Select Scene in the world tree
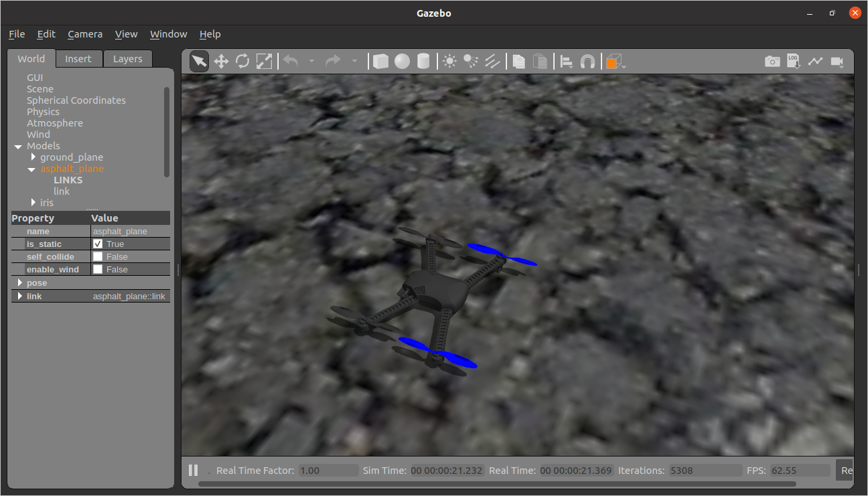Screen dimensions: 868x496 pos(40,89)
